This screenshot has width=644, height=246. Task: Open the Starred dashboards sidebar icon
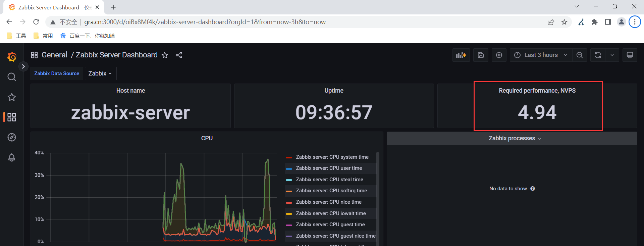click(x=12, y=97)
